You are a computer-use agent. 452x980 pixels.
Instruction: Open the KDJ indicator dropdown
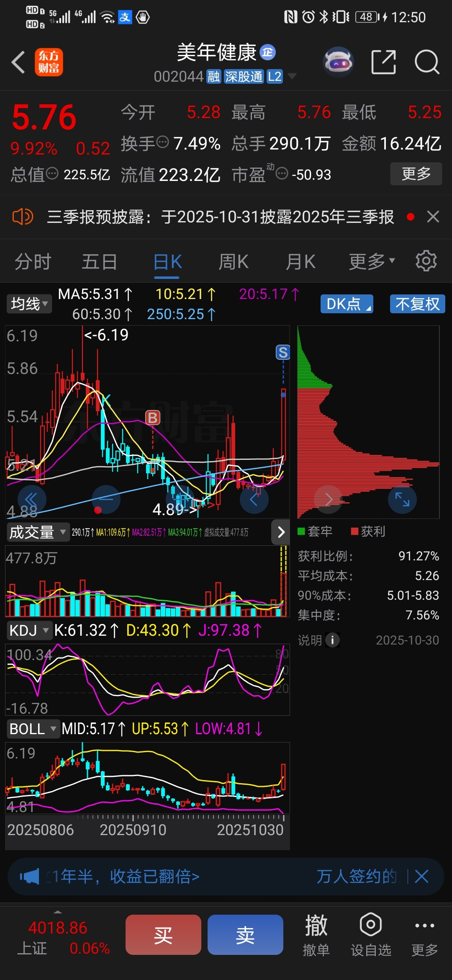click(x=29, y=630)
